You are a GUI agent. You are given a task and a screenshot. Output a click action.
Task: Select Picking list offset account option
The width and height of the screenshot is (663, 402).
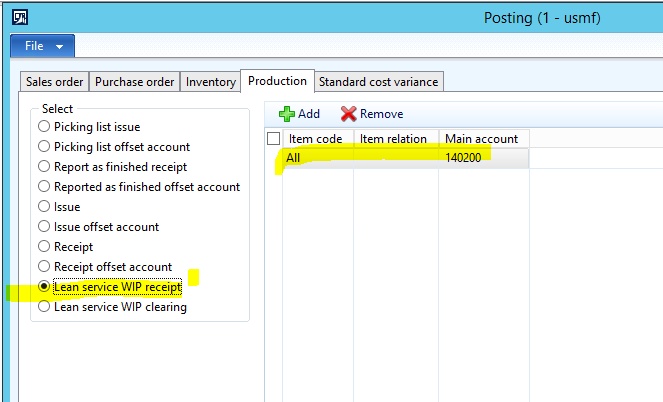click(43, 147)
